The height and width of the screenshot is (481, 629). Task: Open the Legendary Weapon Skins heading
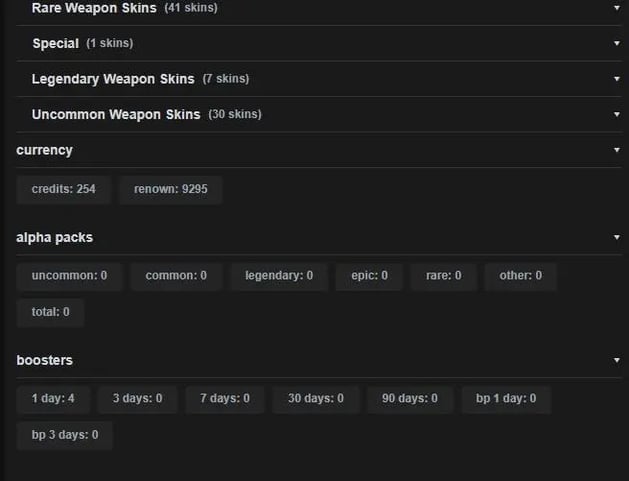coord(113,79)
